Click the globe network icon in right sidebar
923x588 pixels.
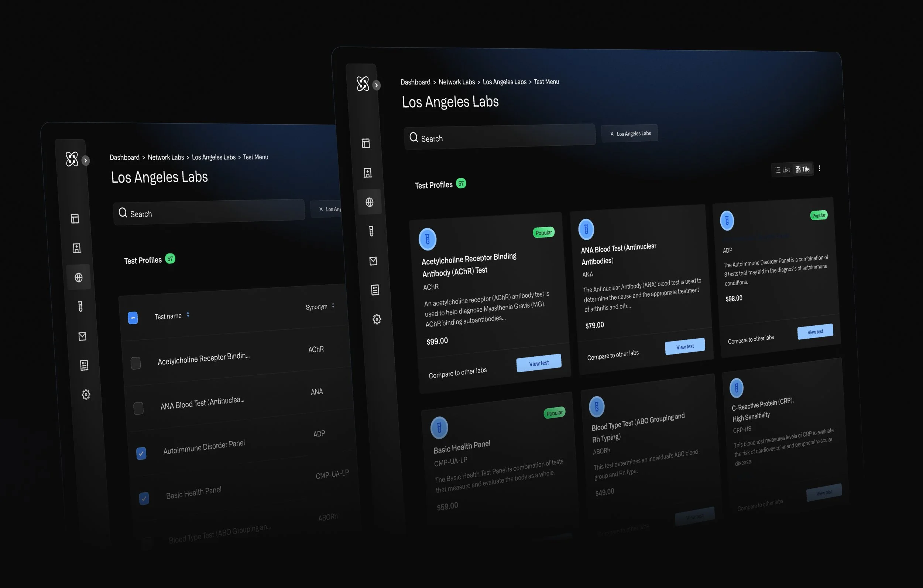(369, 202)
